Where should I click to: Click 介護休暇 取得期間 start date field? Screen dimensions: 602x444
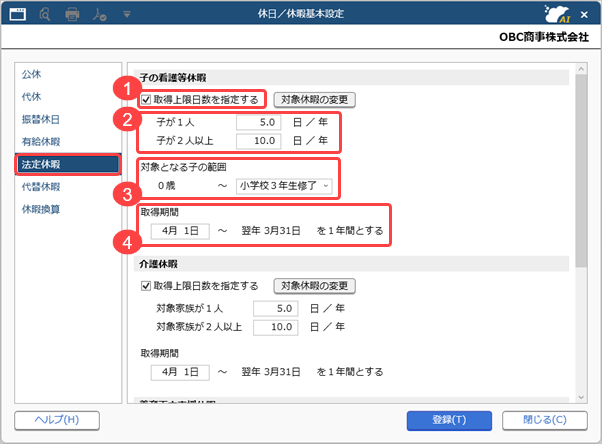180,372
